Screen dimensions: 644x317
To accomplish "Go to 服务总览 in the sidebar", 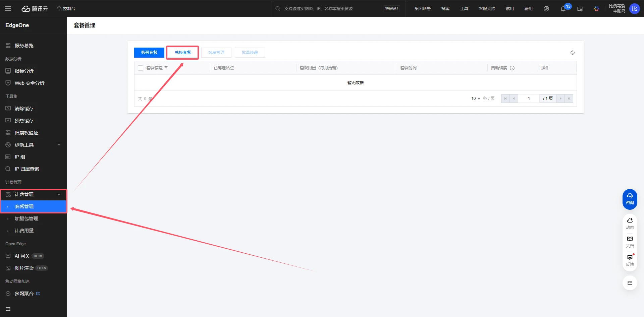I will point(24,46).
